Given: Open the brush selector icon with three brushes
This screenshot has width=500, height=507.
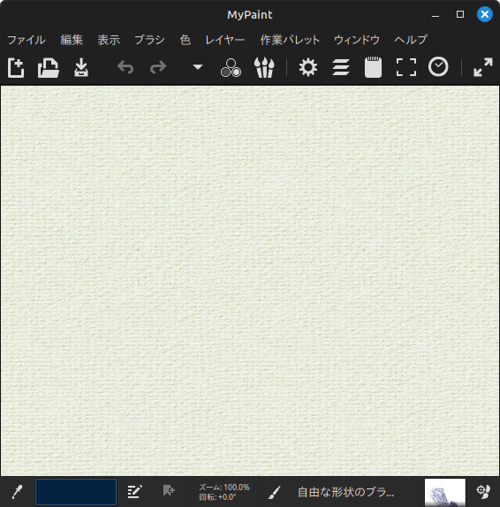Looking at the screenshot, I should (x=264, y=68).
